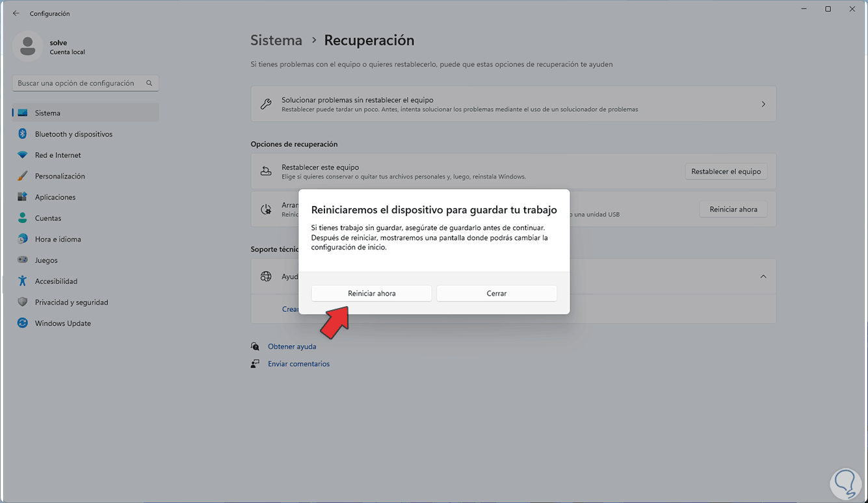The image size is (868, 503).
Task: Click the Opciones de recuperación label
Action: tap(294, 144)
